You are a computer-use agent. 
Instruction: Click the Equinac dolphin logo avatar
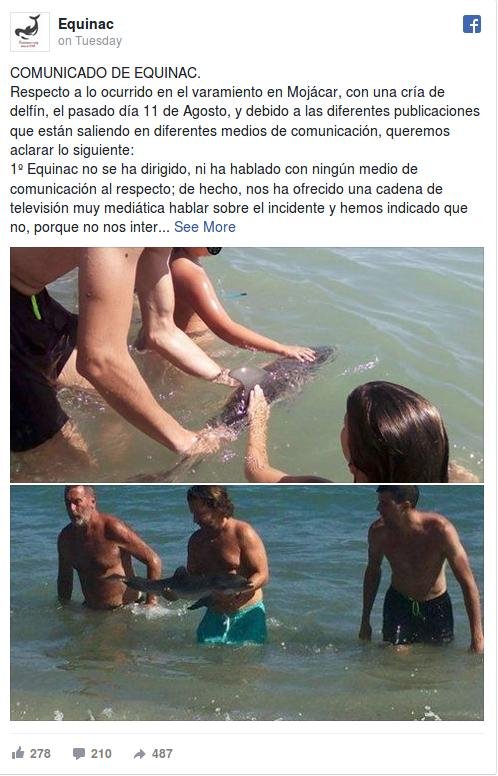click(x=30, y=32)
